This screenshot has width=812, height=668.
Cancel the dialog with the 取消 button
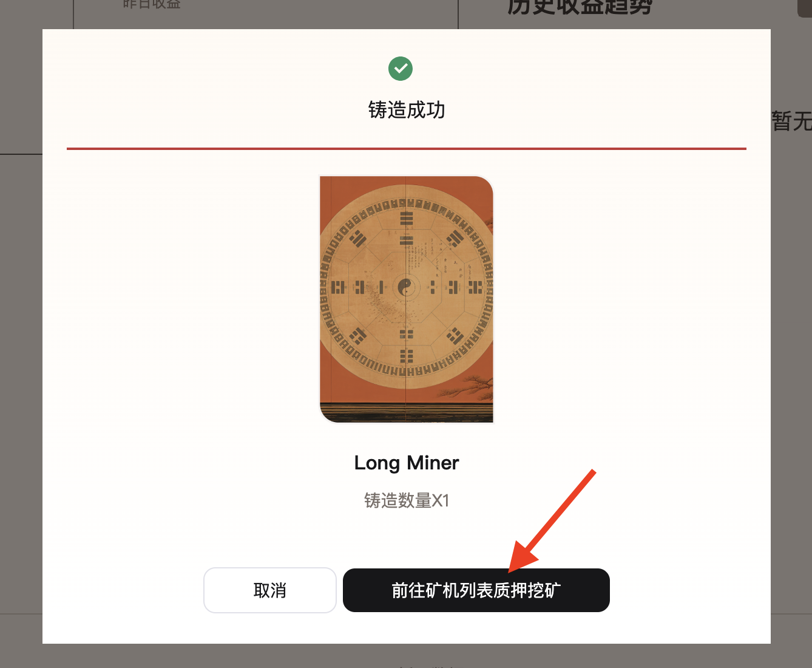[270, 590]
